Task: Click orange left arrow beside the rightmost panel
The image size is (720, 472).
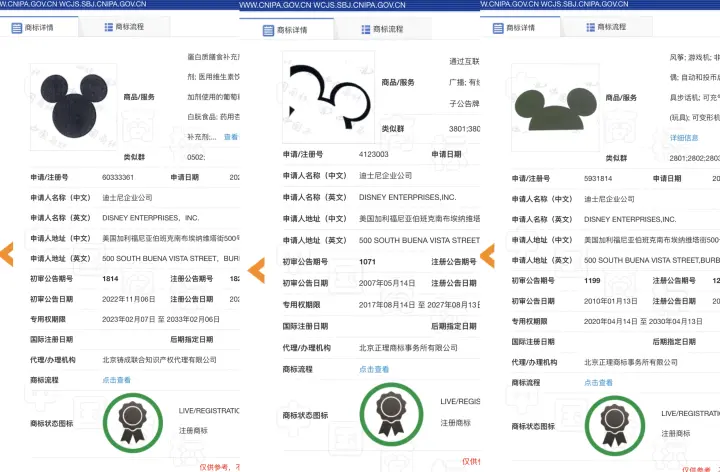Action: pyautogui.click(x=488, y=254)
